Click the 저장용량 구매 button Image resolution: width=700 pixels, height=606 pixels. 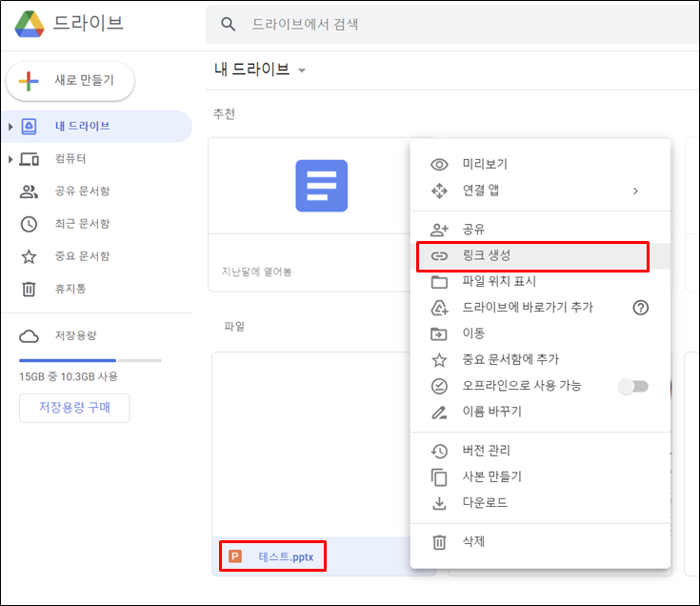point(74,408)
